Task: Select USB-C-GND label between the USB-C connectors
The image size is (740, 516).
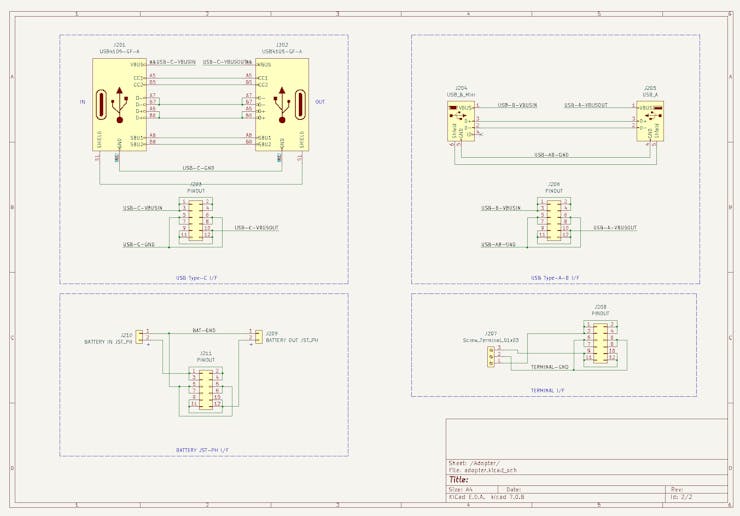Action: [198, 168]
